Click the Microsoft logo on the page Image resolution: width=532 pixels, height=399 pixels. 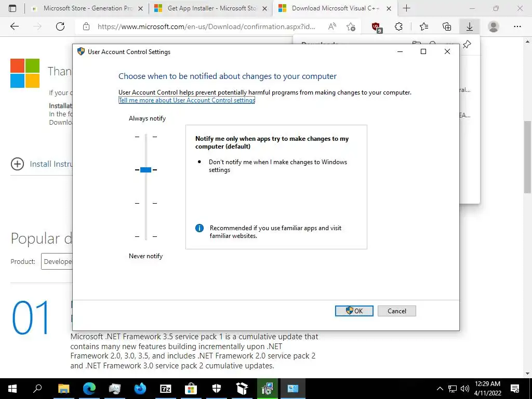click(x=25, y=73)
